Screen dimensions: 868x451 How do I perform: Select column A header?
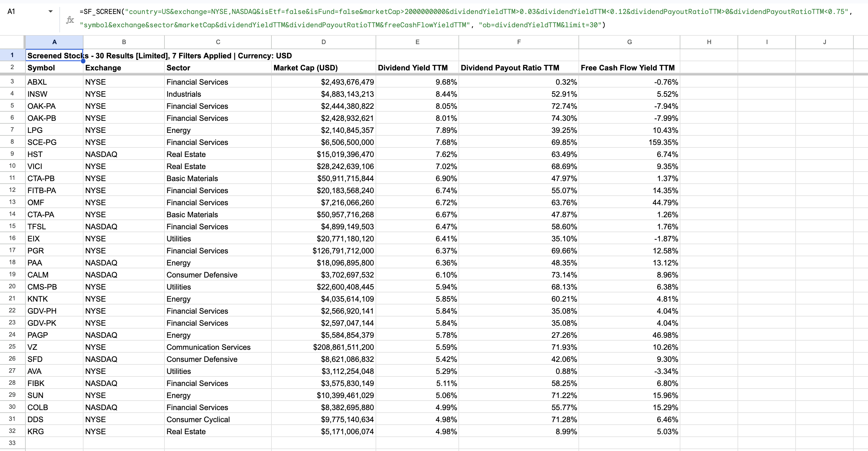(x=54, y=42)
